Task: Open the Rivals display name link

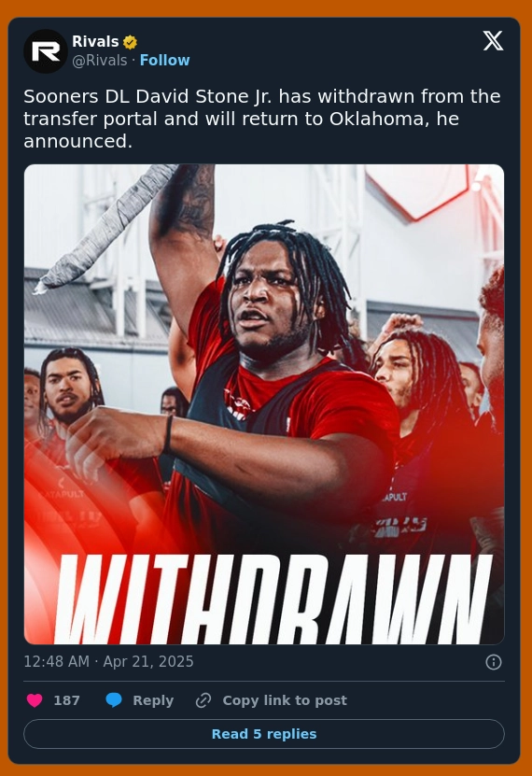Action: [95, 42]
